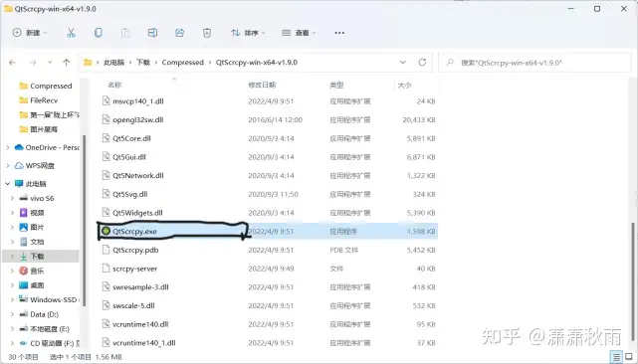Click the QtScrcpy.exe green application icon

106,231
